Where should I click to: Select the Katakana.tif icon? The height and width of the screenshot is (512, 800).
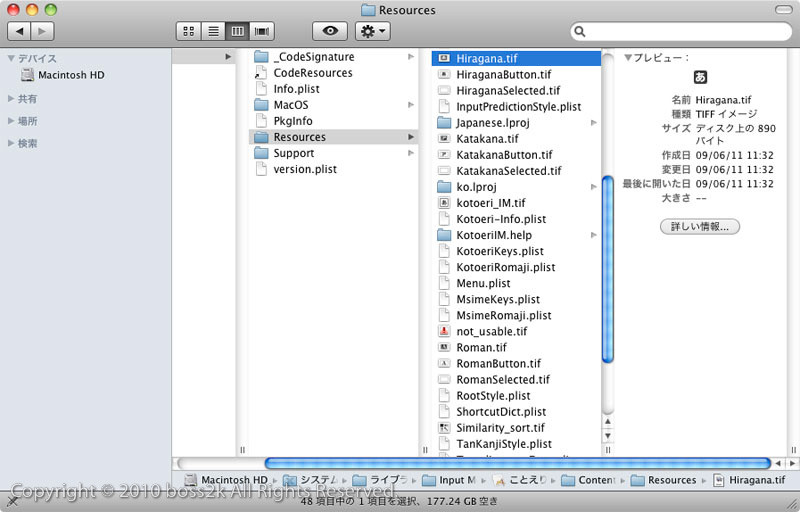point(444,139)
